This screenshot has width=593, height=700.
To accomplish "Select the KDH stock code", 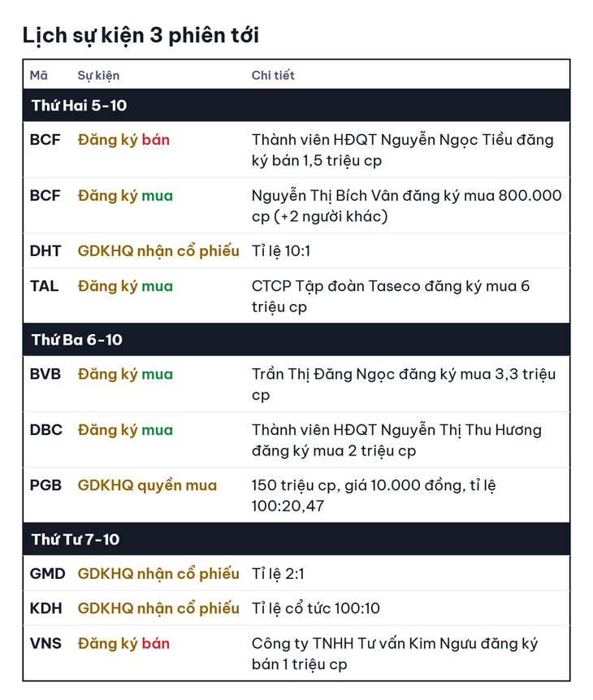I will click(x=46, y=608).
